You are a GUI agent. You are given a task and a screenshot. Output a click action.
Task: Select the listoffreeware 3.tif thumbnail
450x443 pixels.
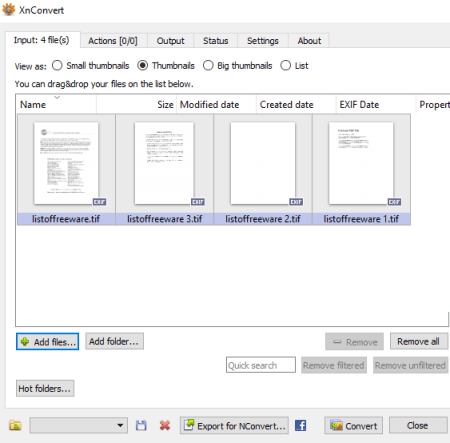coord(164,163)
